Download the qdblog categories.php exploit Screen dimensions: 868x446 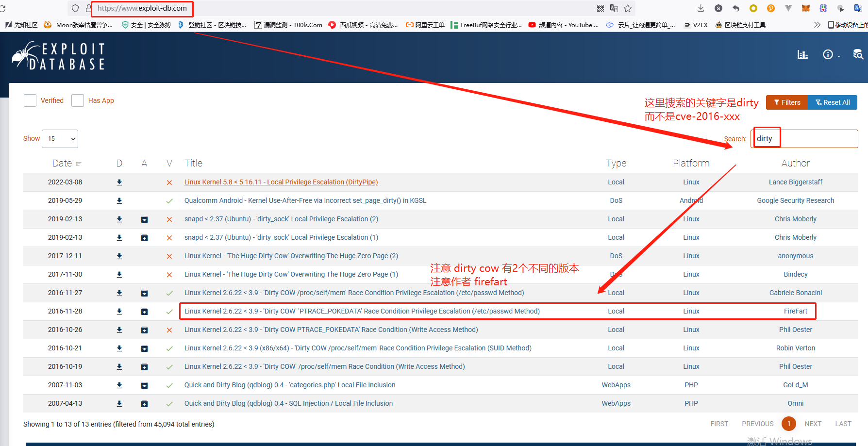pos(119,385)
